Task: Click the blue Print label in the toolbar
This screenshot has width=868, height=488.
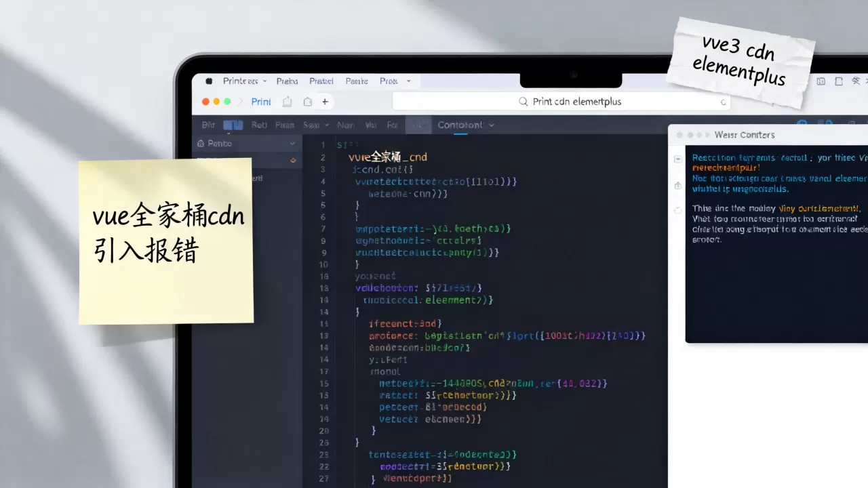Action: (261, 102)
